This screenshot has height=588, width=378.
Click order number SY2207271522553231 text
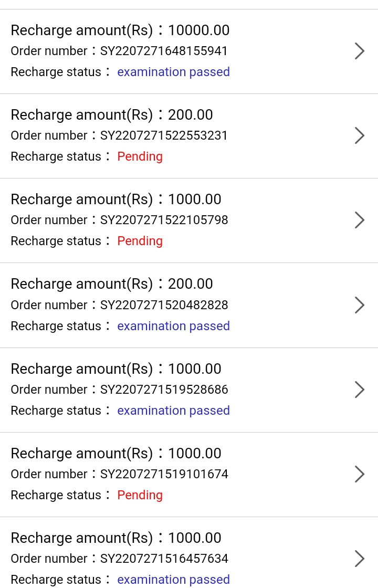(x=164, y=135)
